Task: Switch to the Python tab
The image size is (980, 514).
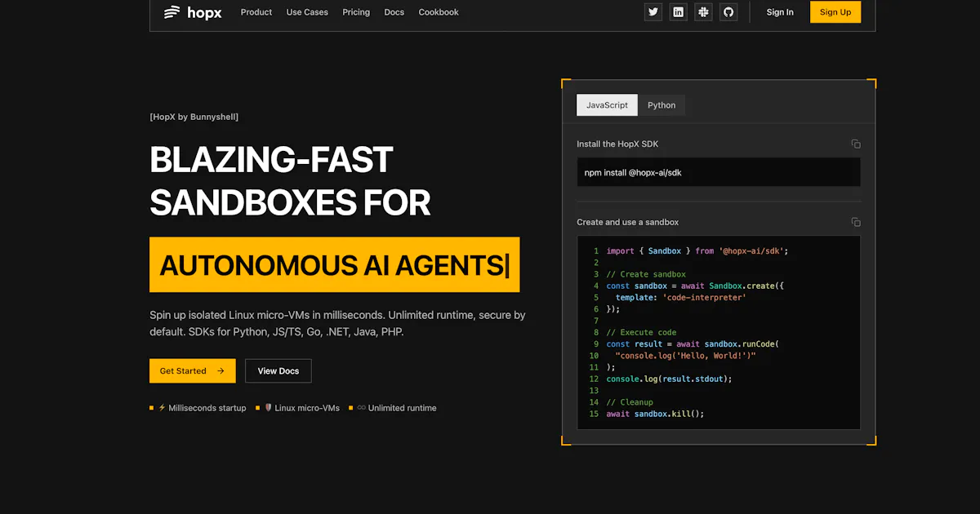Action: [661, 105]
